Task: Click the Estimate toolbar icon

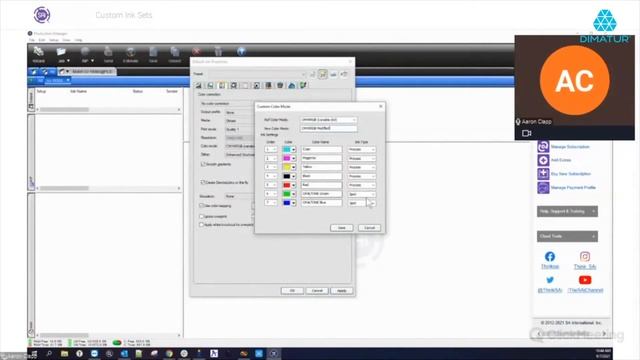Action: [131, 52]
